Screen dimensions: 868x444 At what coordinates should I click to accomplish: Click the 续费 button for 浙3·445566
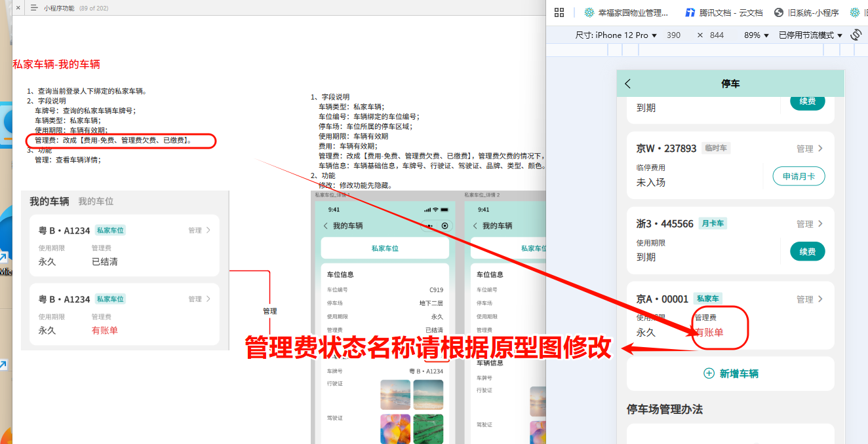click(x=807, y=251)
